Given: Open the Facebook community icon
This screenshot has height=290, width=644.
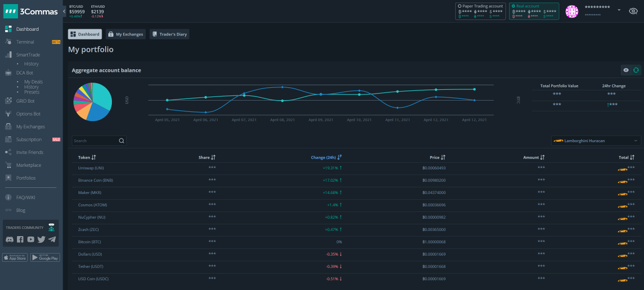Looking at the screenshot, I should click(20, 240).
